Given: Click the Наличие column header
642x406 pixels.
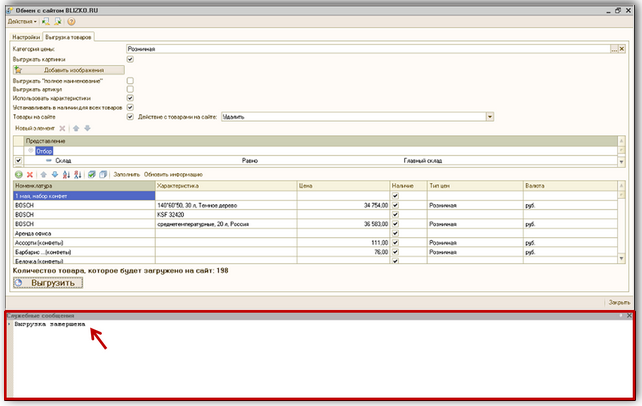Looking at the screenshot, I should coord(409,186).
